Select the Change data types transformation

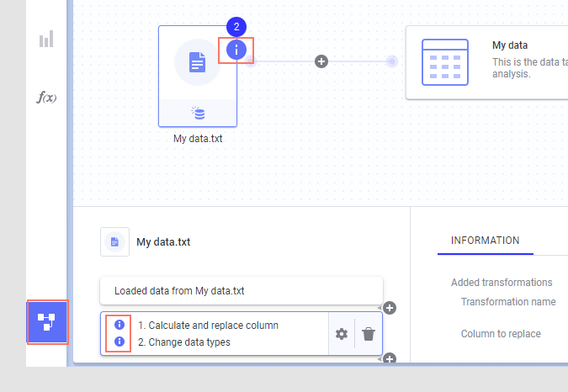[183, 342]
